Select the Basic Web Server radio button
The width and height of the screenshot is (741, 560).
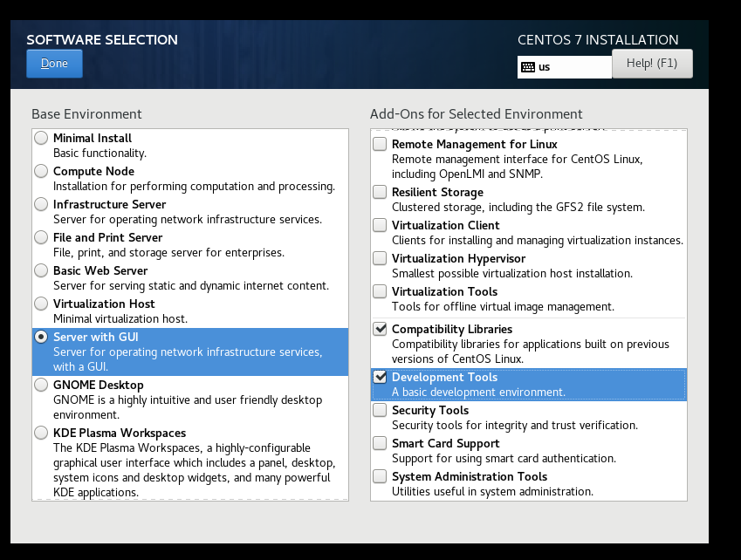click(x=41, y=270)
